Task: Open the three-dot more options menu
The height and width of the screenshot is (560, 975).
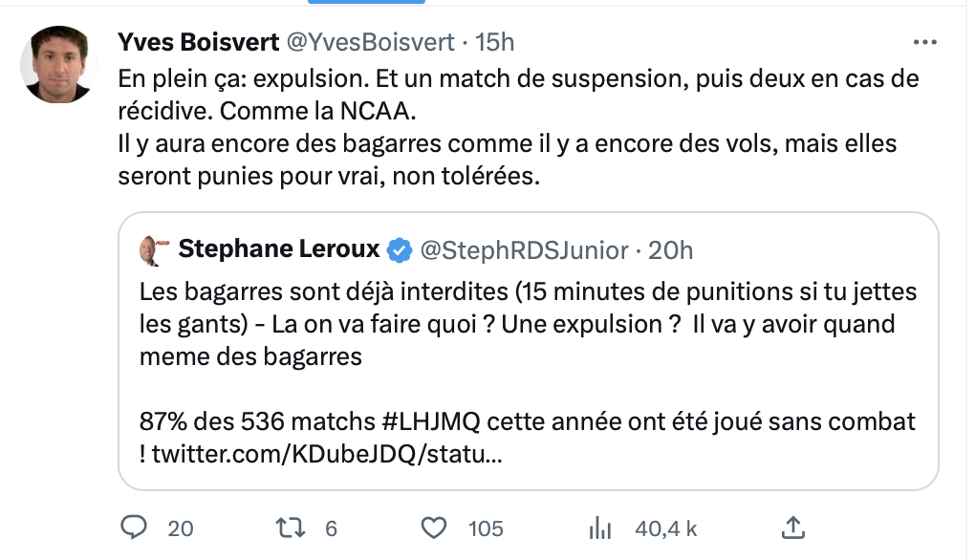Action: (925, 42)
